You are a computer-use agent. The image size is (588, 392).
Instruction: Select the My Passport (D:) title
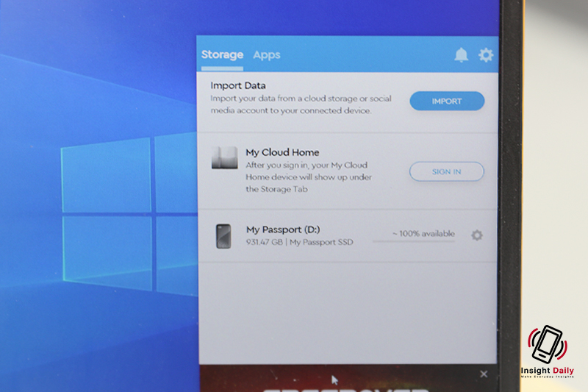[283, 229]
